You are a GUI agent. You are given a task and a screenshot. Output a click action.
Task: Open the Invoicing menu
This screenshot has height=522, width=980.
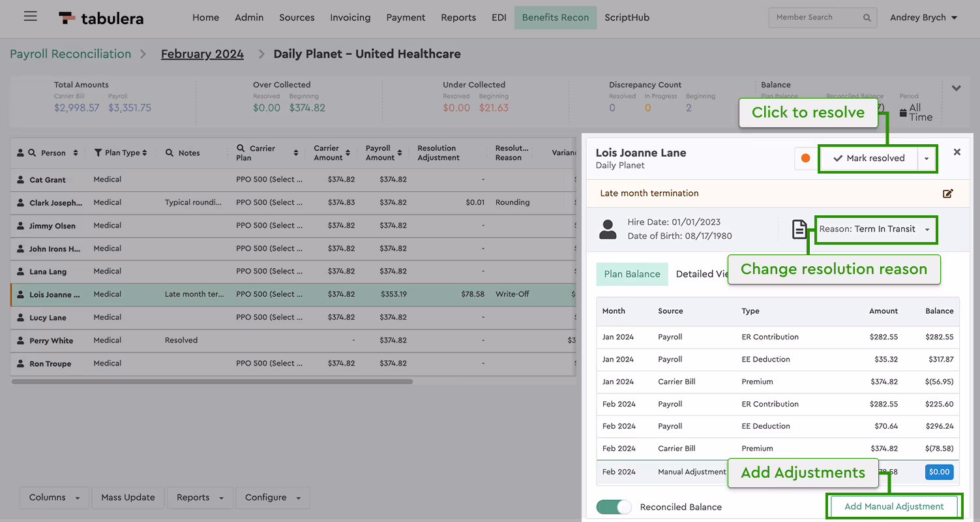[350, 18]
